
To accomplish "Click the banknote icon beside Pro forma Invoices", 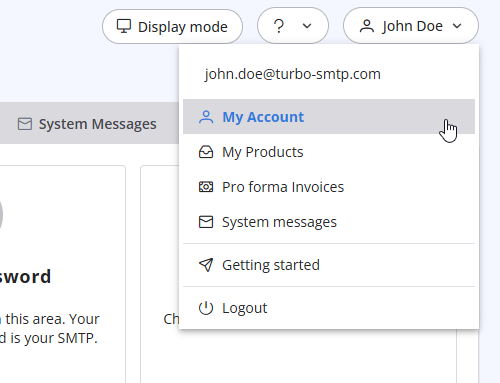I will (x=206, y=187).
